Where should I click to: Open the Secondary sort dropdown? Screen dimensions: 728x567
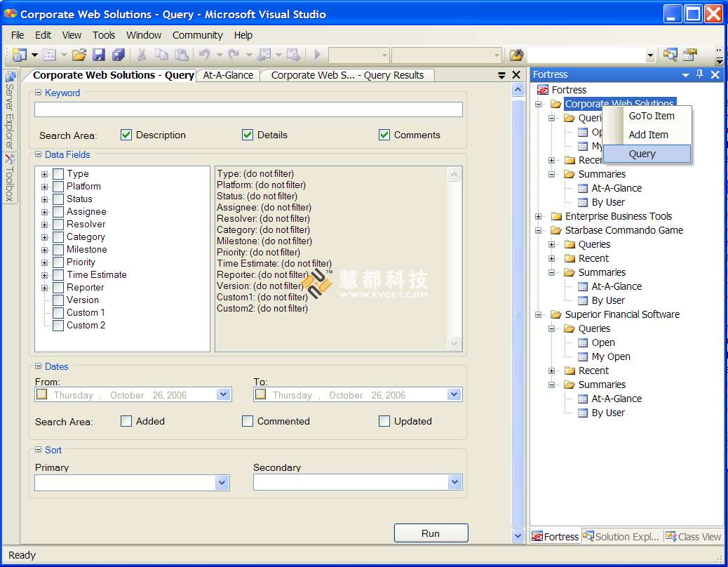pyautogui.click(x=454, y=482)
